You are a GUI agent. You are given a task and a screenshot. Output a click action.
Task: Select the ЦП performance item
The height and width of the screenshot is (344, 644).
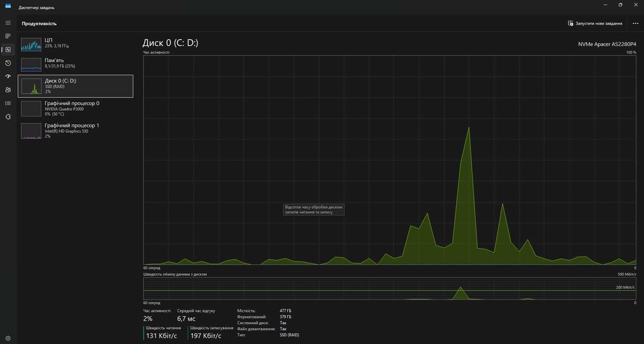[x=75, y=43]
